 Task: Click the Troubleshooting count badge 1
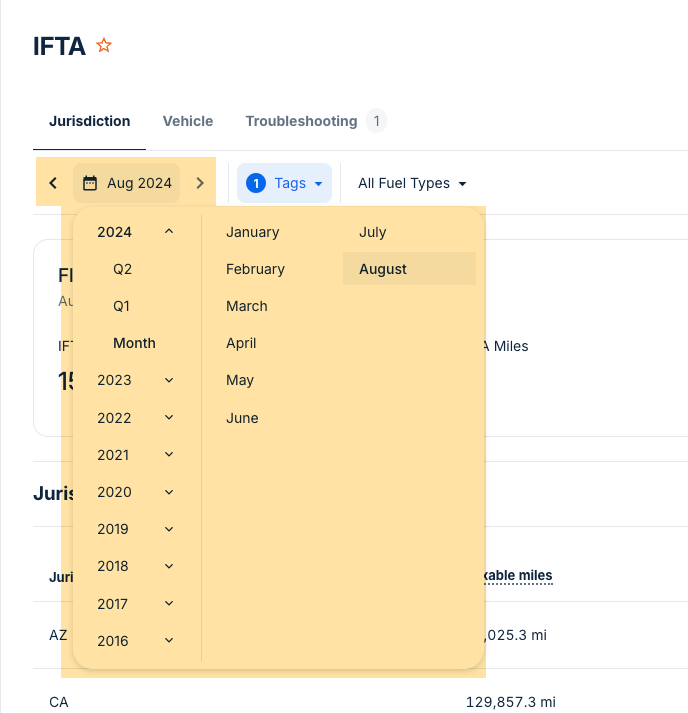pos(377,121)
